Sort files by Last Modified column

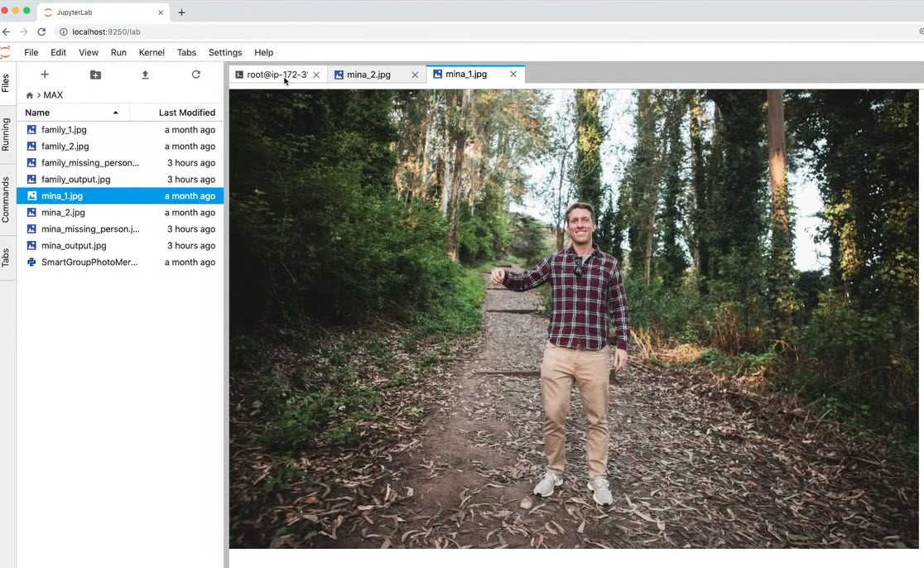(x=186, y=113)
